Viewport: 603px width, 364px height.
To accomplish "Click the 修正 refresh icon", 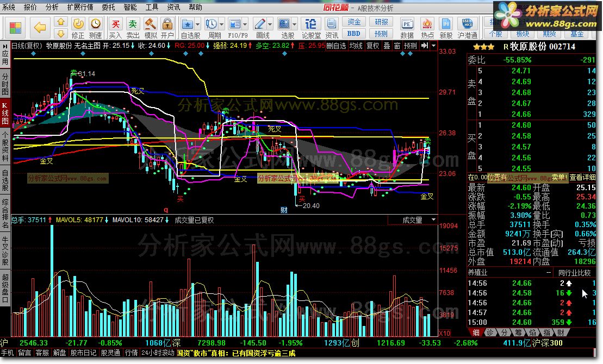I will click(x=78, y=28).
